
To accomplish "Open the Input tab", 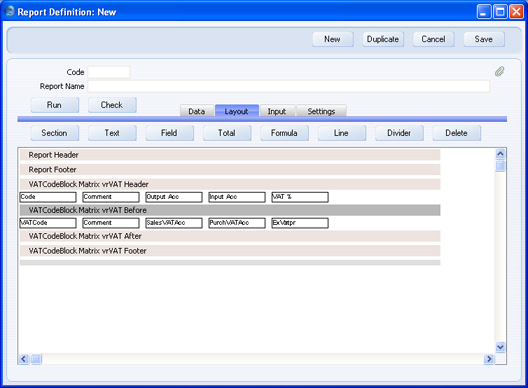I will (x=277, y=111).
